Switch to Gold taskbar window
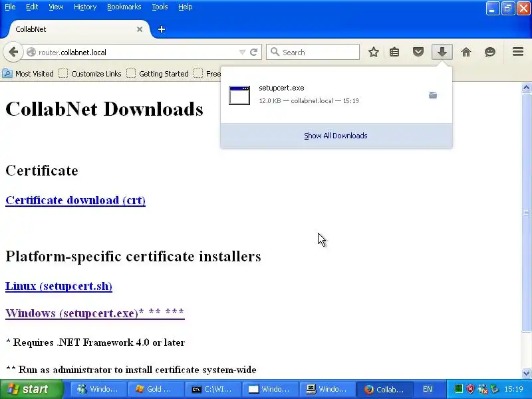Screen dimensions: 532x399 click(156, 389)
